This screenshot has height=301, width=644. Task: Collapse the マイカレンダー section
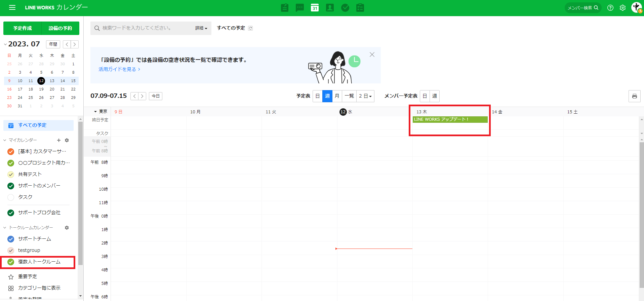coord(5,140)
